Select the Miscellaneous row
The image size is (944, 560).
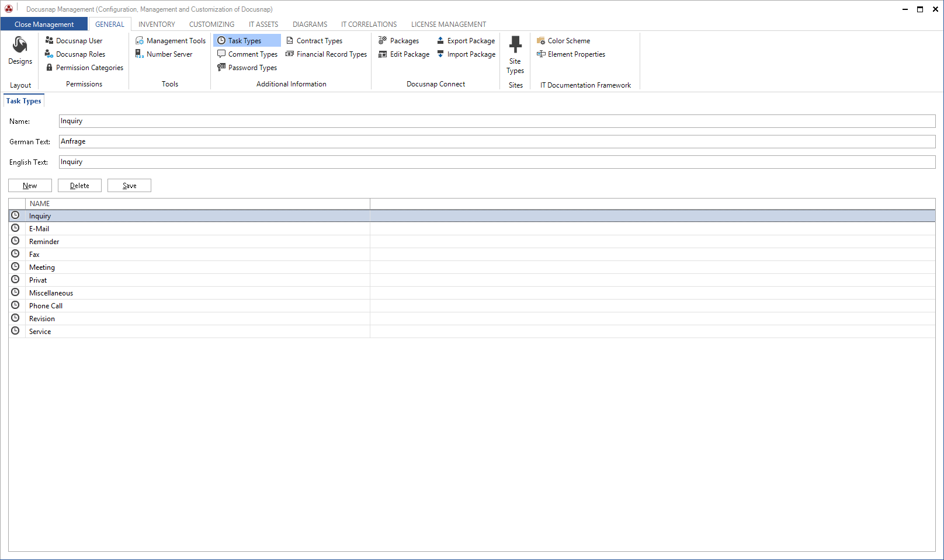point(472,293)
